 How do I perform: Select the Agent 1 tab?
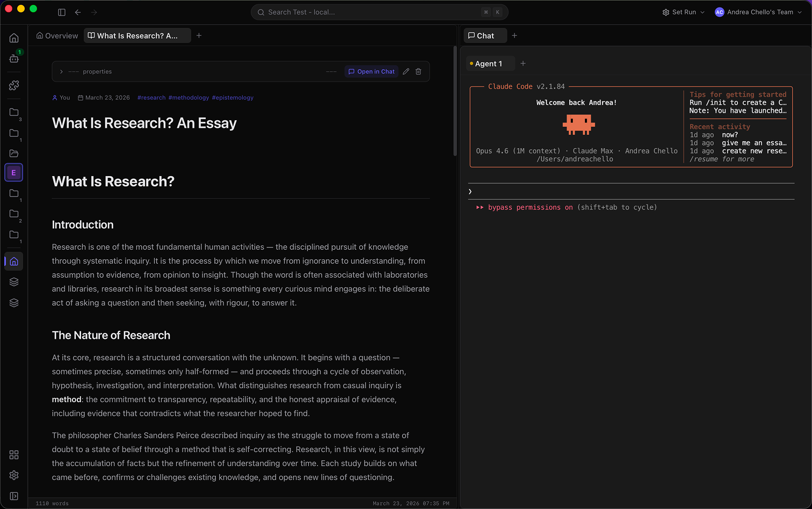point(490,63)
